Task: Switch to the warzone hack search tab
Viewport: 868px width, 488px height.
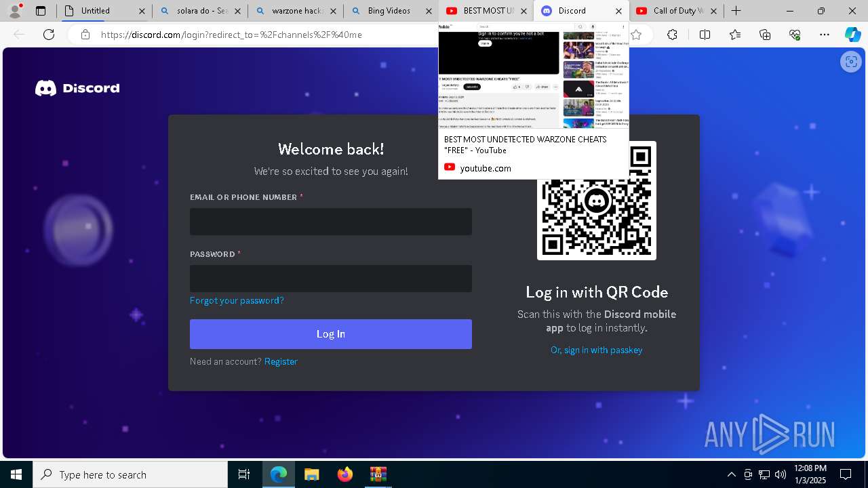Action: [x=296, y=11]
